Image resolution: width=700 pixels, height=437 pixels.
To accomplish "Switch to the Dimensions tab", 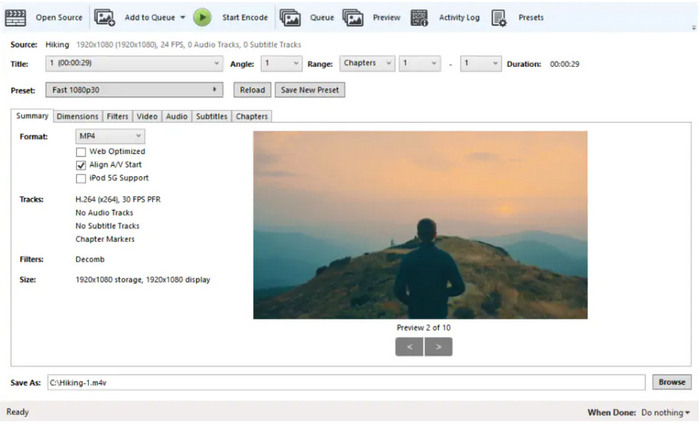I will 77,116.
